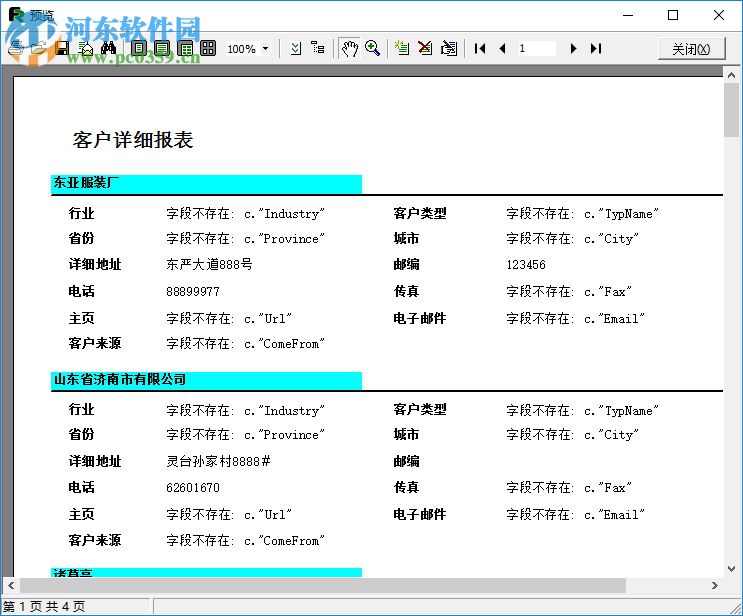Find text with the binoculars icon

109,48
